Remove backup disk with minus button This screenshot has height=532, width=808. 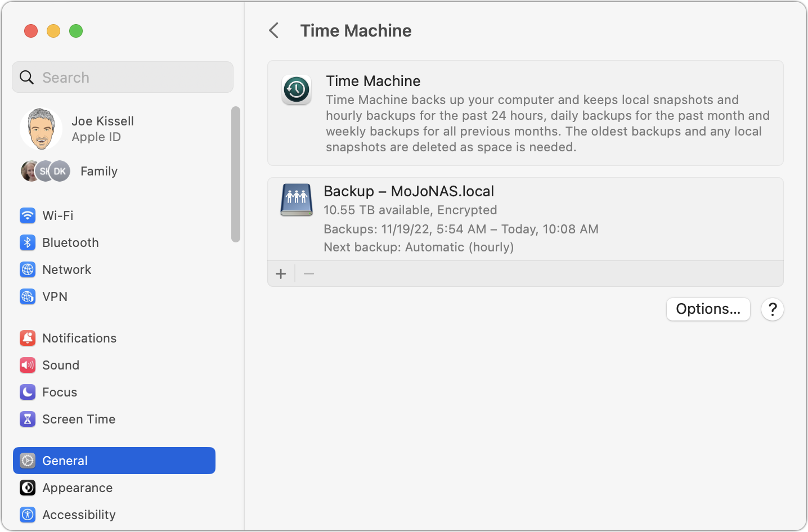309,274
